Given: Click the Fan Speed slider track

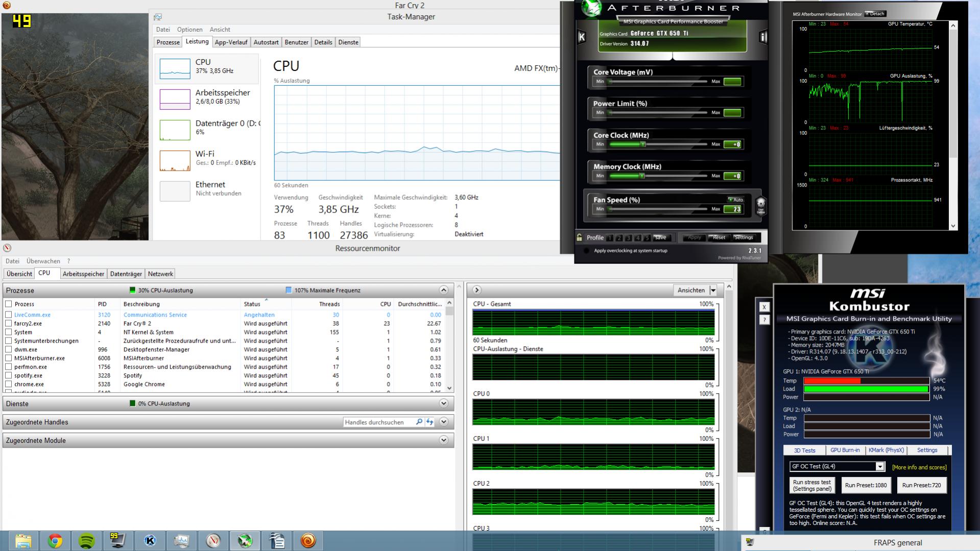Looking at the screenshot, I should pyautogui.click(x=658, y=209).
